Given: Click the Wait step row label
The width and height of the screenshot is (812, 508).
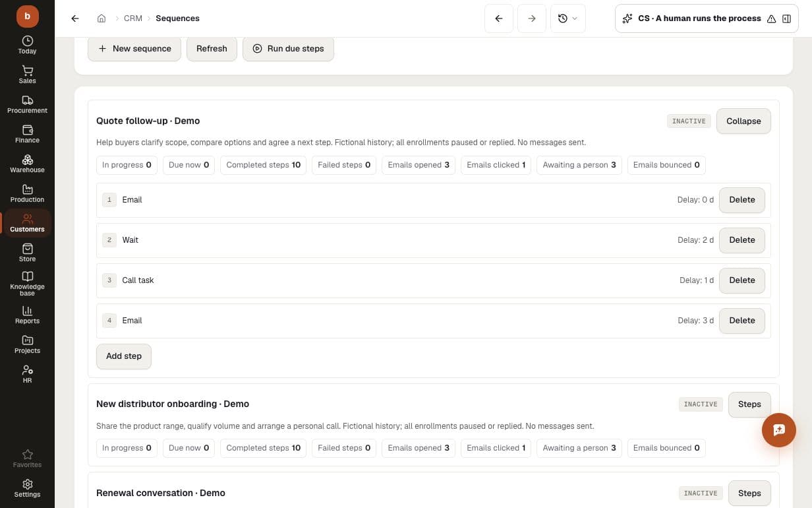Looking at the screenshot, I should (130, 240).
